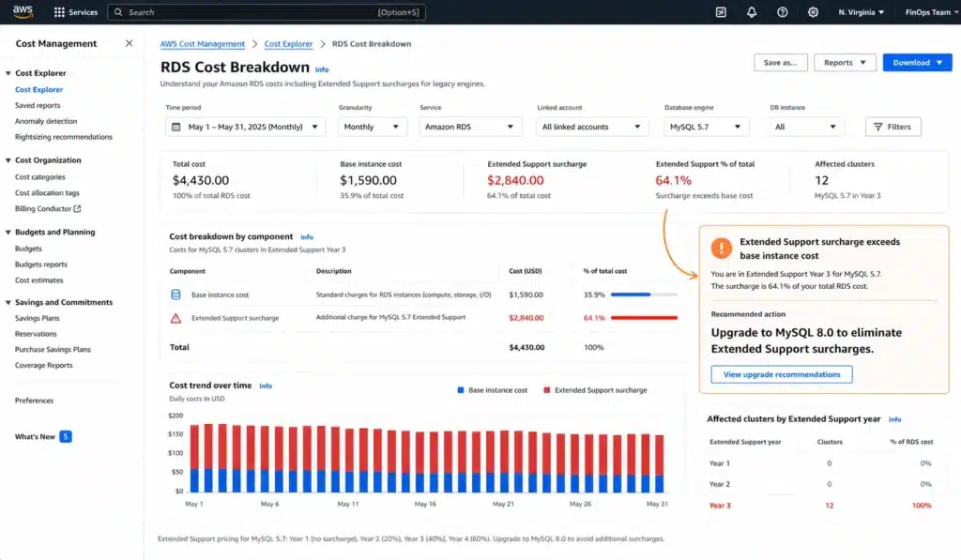Click the red 64.1% progress bar

(x=644, y=318)
